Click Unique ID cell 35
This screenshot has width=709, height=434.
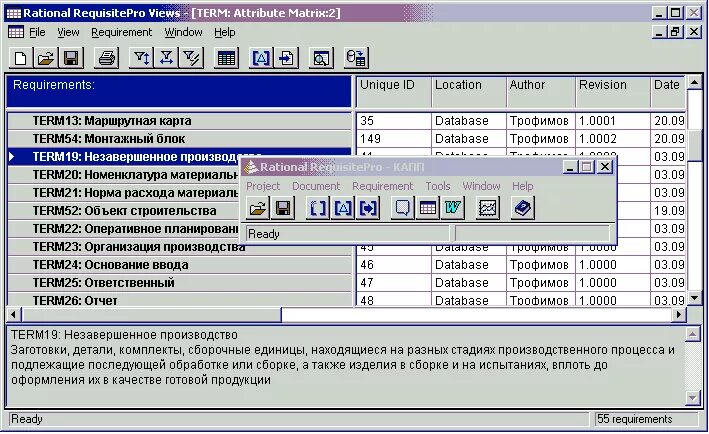pos(393,121)
